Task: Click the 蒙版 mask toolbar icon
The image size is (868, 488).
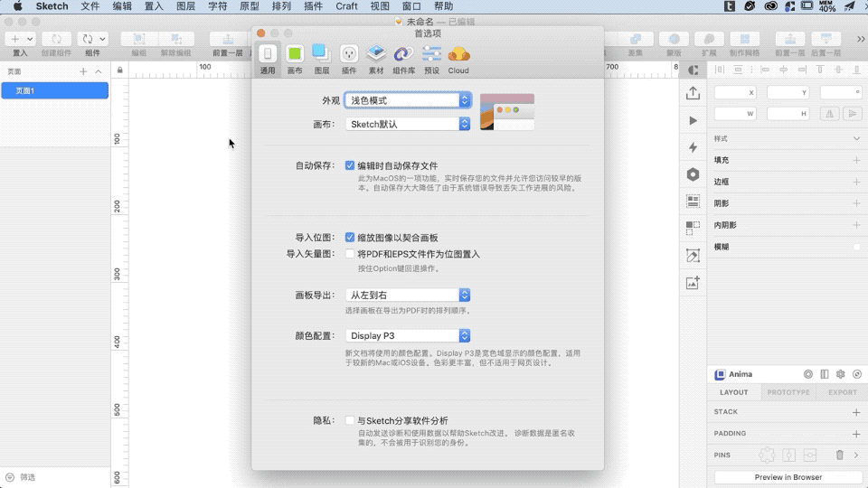Action: 674,39
